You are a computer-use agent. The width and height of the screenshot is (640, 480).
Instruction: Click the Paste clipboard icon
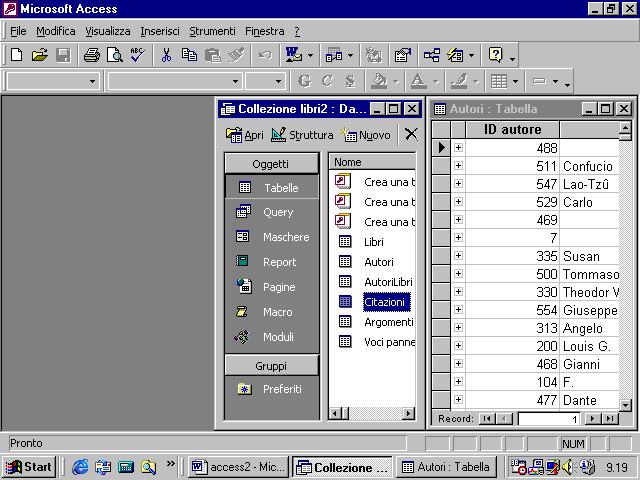click(212, 55)
